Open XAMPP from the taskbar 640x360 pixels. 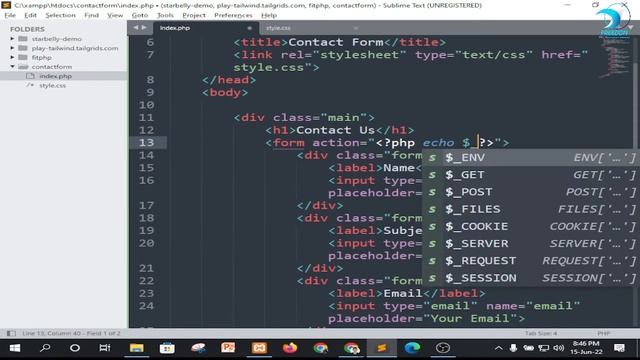(259, 348)
